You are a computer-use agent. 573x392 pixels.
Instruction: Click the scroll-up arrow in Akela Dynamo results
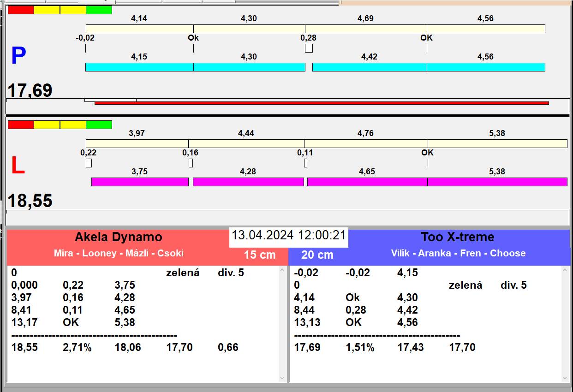coord(282,270)
